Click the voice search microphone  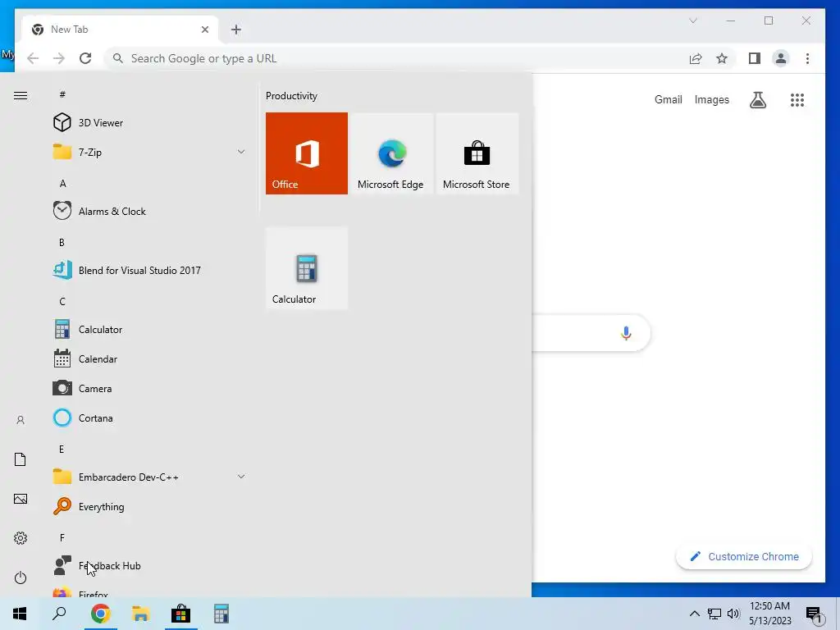pos(626,333)
